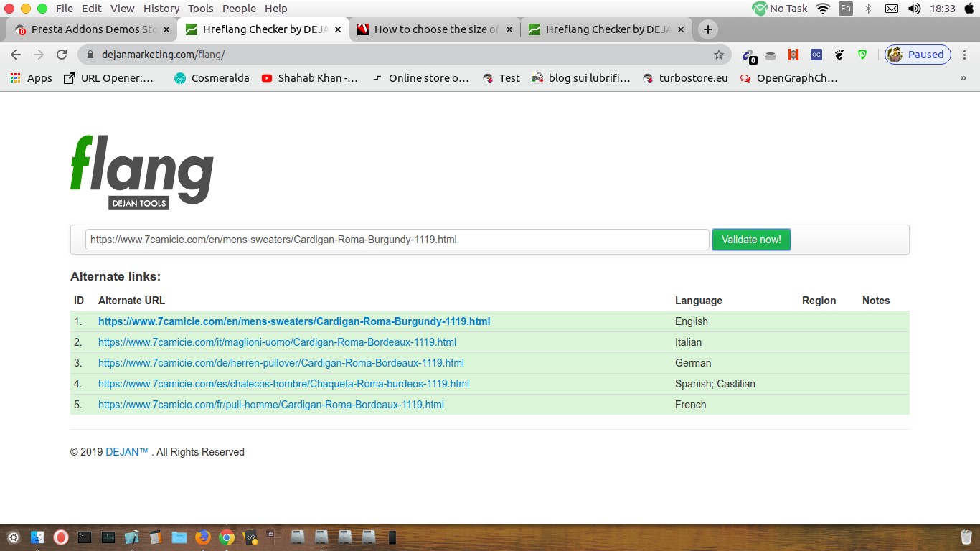Open the GNOME footprint extension icon
Image resolution: width=980 pixels, height=551 pixels.
[839, 55]
